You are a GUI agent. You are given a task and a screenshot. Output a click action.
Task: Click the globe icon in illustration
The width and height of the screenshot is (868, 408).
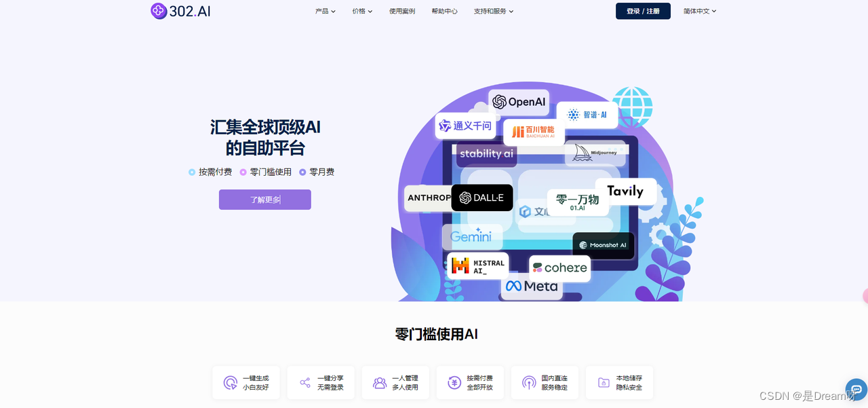[632, 107]
